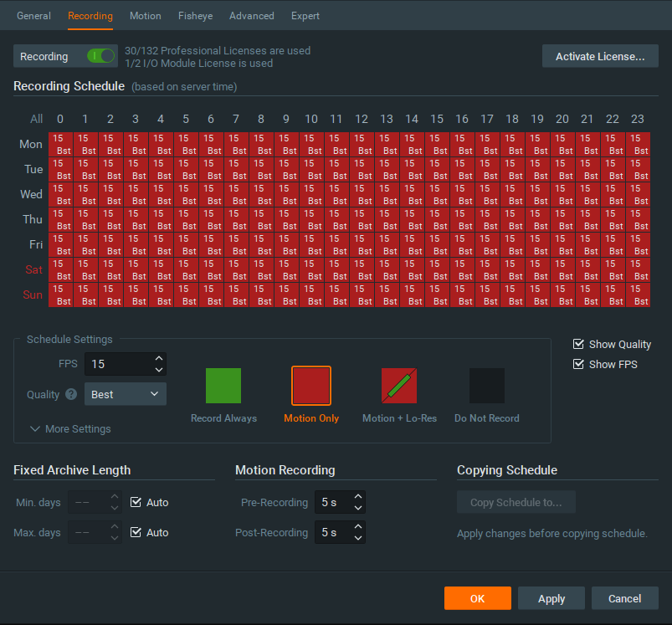Uncheck the Show Quality checkbox

579,344
